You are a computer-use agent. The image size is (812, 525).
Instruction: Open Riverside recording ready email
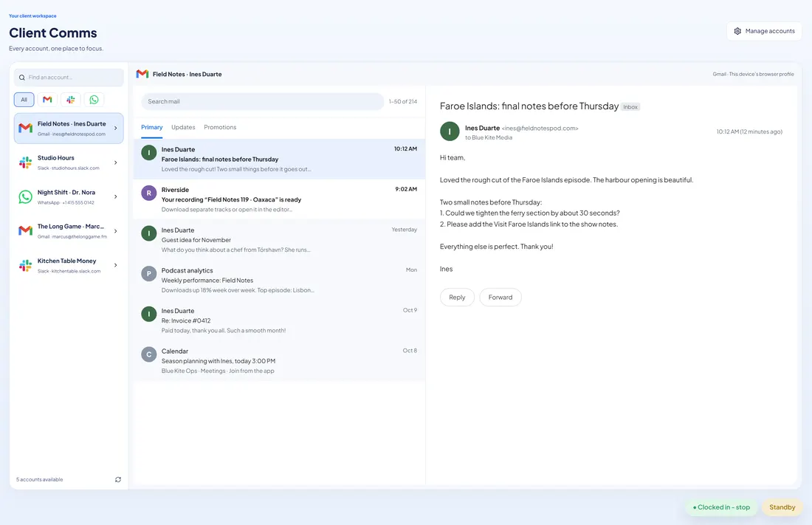(x=279, y=199)
